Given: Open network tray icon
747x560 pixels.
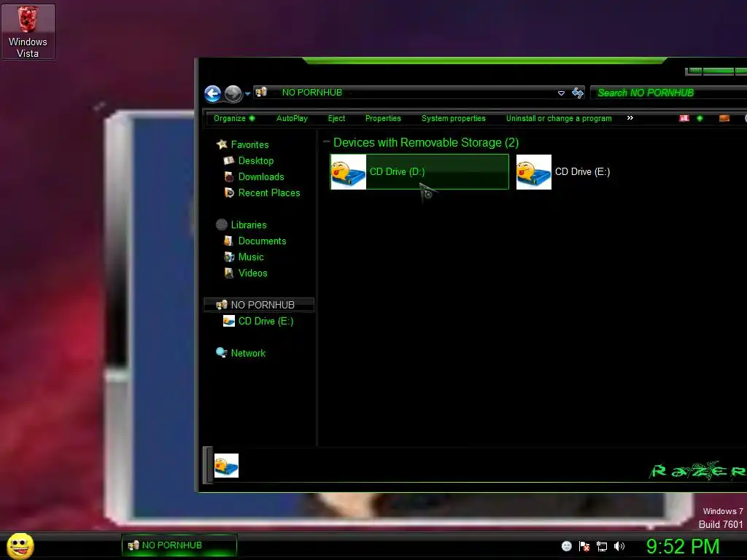Looking at the screenshot, I should 602,546.
